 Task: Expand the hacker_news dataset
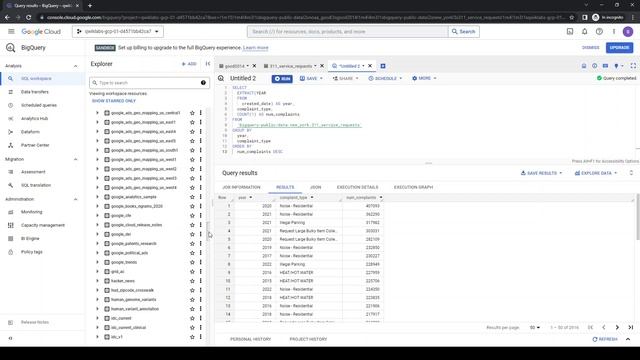click(97, 281)
